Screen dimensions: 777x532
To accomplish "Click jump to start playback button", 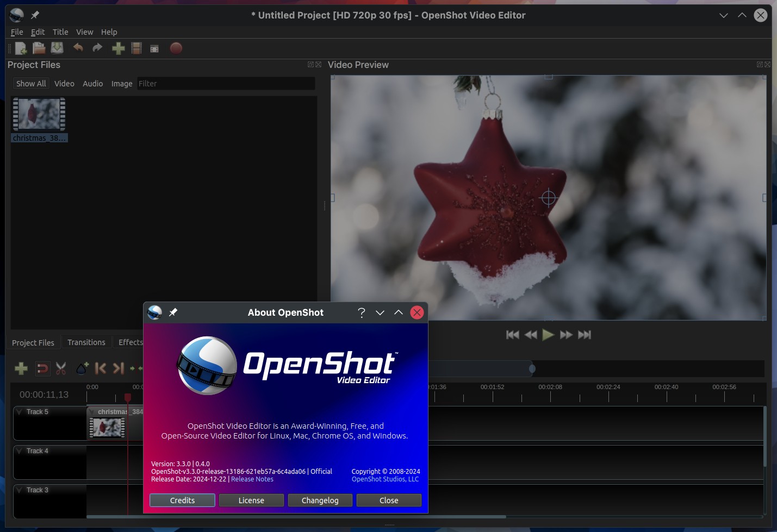I will click(513, 335).
